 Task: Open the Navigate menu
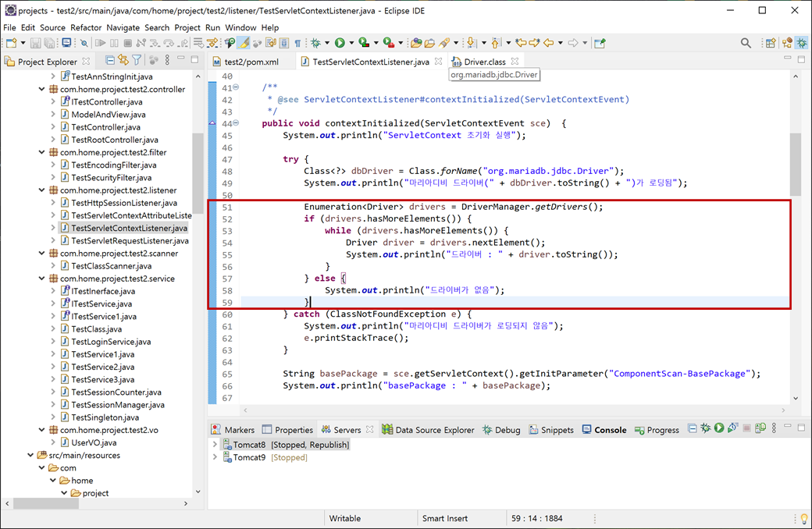123,27
